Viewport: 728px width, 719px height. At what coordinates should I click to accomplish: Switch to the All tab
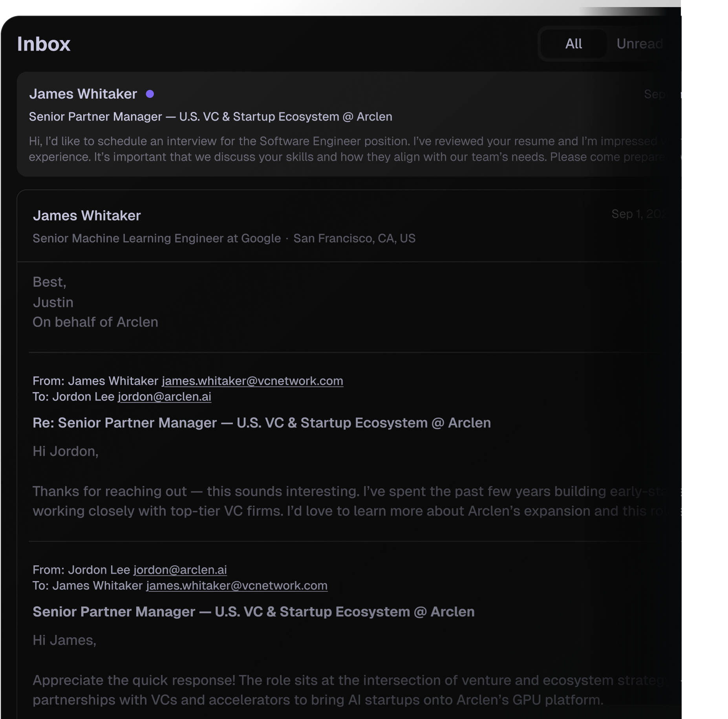click(x=573, y=44)
